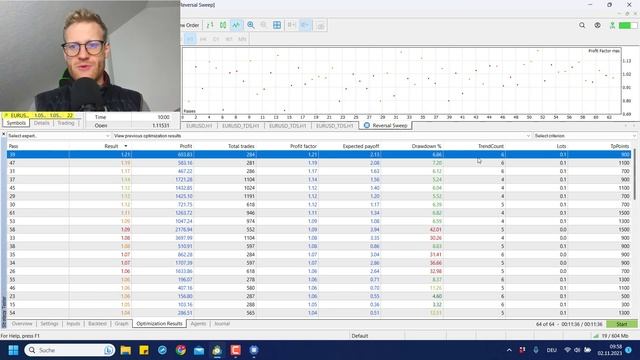Click profit value 3697.99
Viewport: 640px width, 360px height.
(x=184, y=238)
